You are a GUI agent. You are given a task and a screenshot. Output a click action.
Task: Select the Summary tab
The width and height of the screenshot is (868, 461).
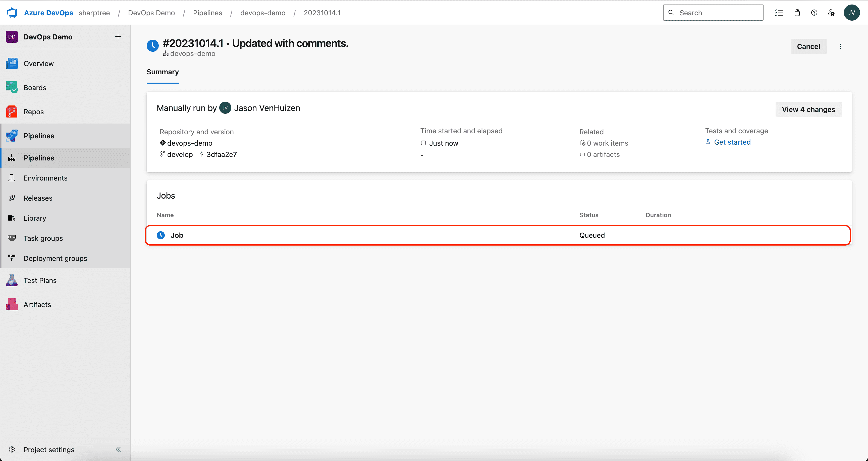pyautogui.click(x=163, y=72)
